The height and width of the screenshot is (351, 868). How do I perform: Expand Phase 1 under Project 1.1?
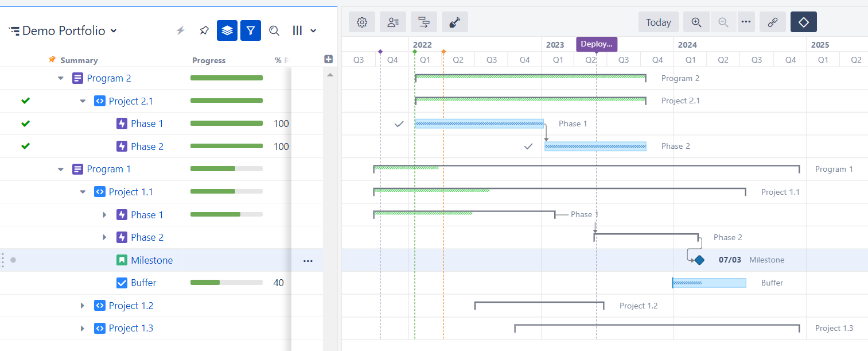(x=104, y=215)
